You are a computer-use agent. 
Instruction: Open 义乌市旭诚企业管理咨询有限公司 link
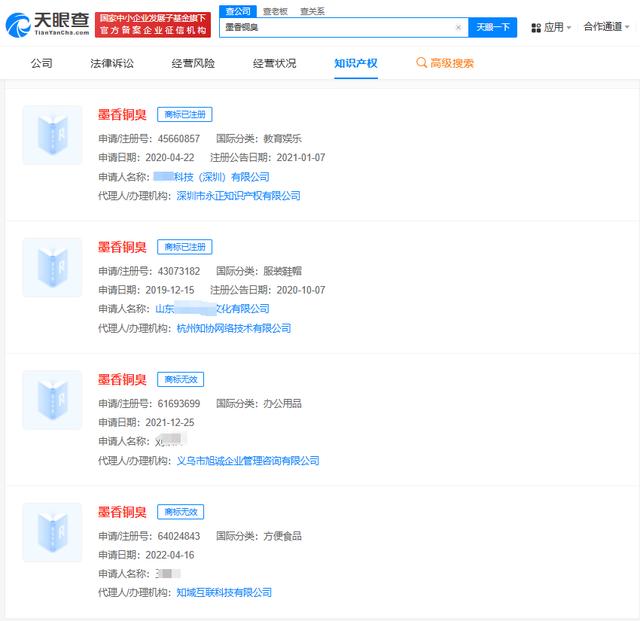pyautogui.click(x=247, y=461)
